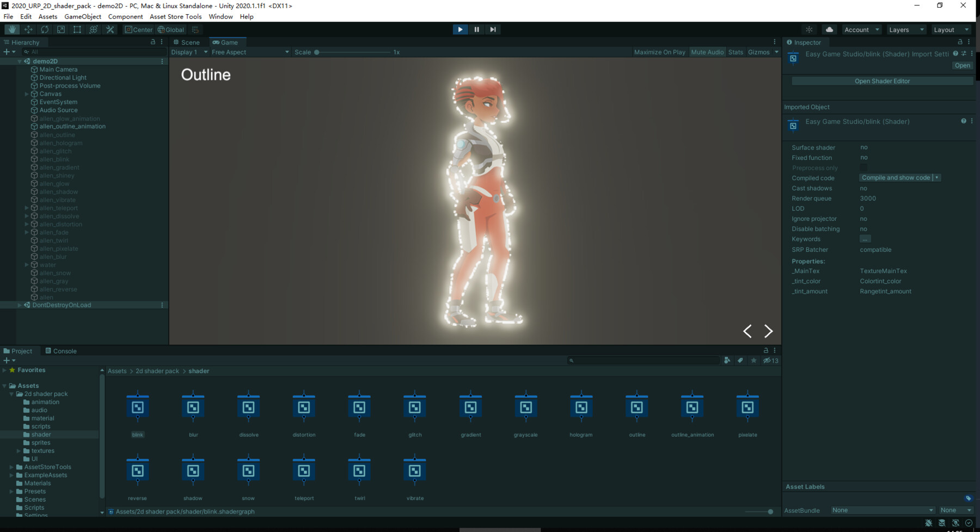The width and height of the screenshot is (980, 532).
Task: Select the Scale tool
Action: pyautogui.click(x=61, y=29)
